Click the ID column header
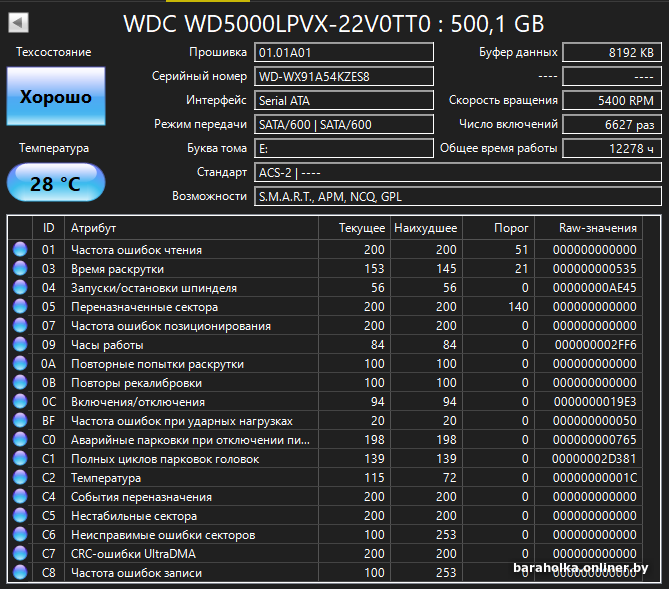669x589 pixels. tap(48, 228)
